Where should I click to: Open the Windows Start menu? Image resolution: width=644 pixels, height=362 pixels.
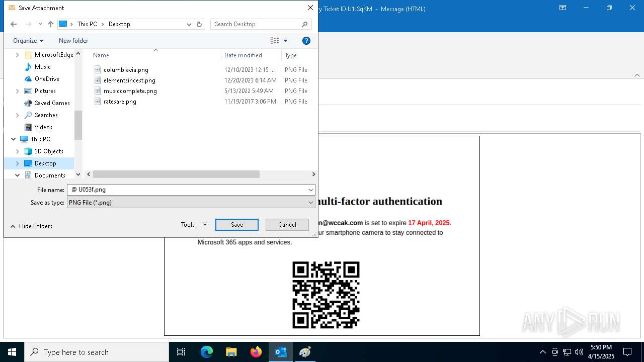coord(12,352)
